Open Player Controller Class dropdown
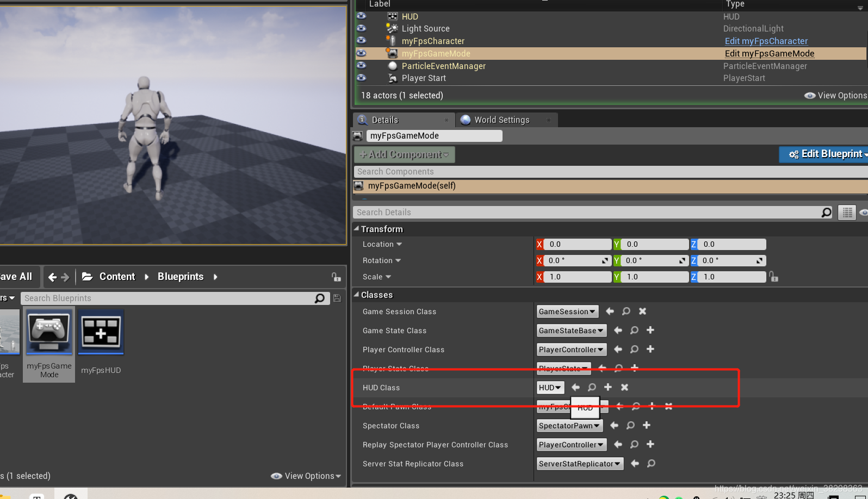The height and width of the screenshot is (499, 868). 571,350
